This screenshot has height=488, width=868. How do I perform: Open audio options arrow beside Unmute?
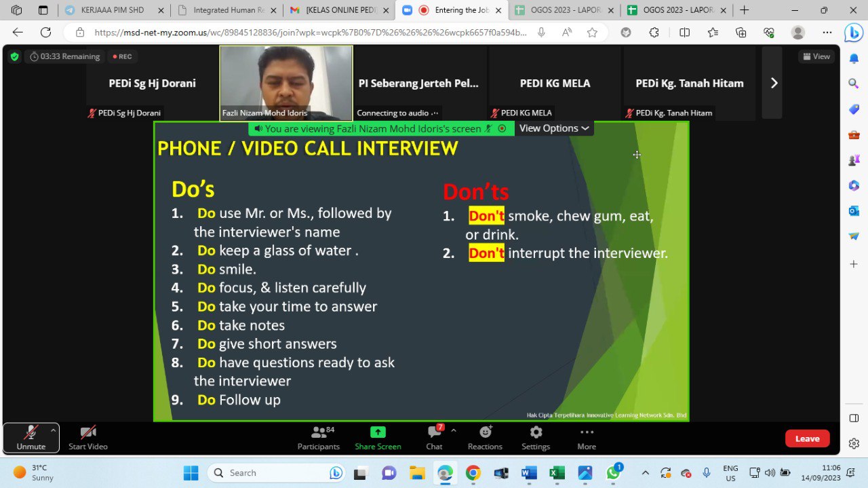53,430
